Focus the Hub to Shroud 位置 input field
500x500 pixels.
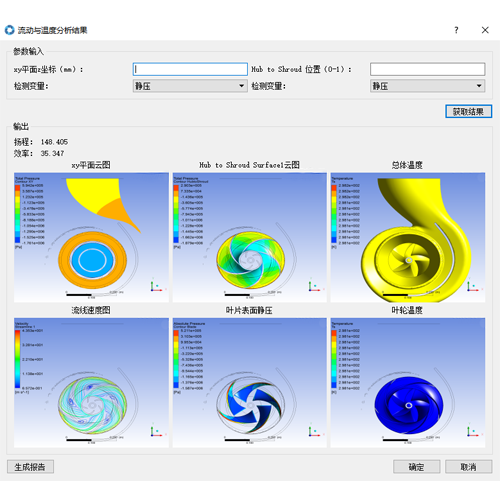427,69
